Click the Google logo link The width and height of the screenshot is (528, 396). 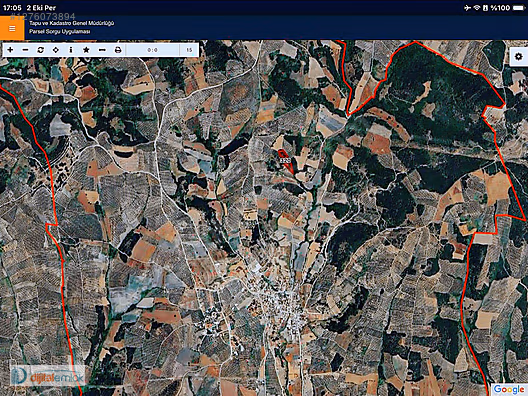509,390
